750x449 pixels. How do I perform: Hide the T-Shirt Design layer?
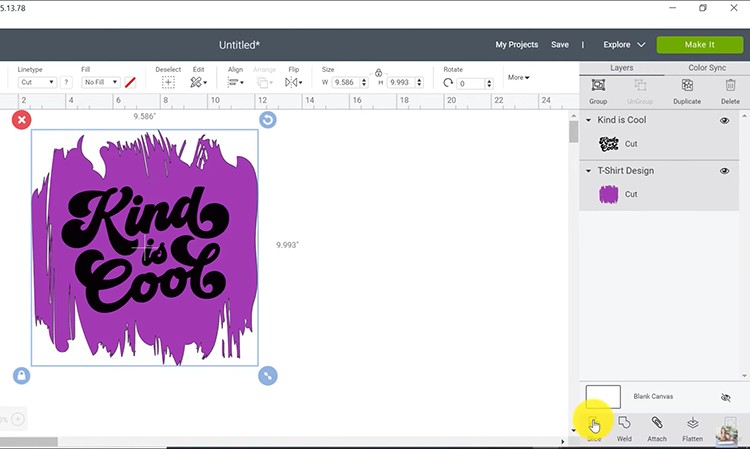tap(725, 171)
